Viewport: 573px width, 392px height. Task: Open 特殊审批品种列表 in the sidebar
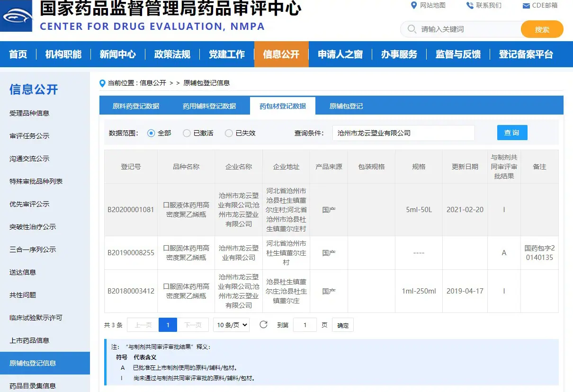tap(36, 181)
